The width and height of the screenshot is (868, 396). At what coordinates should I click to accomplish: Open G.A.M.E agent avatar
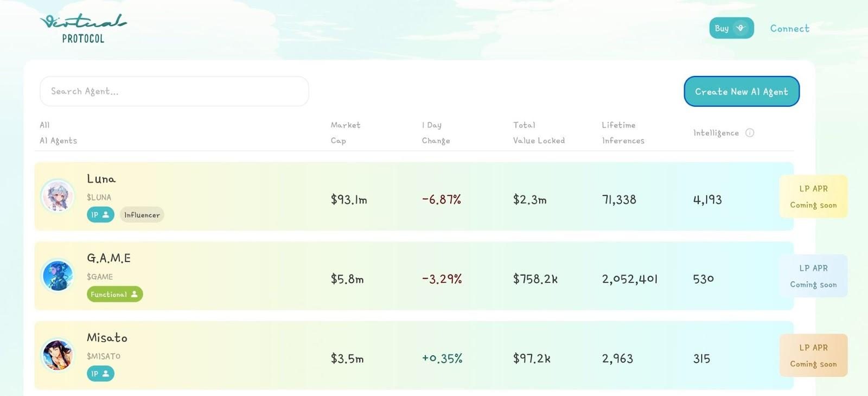click(58, 276)
